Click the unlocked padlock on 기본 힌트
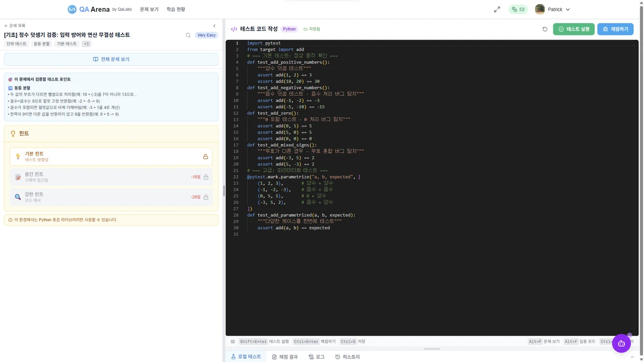Image resolution: width=644 pixels, height=362 pixels. (206, 157)
